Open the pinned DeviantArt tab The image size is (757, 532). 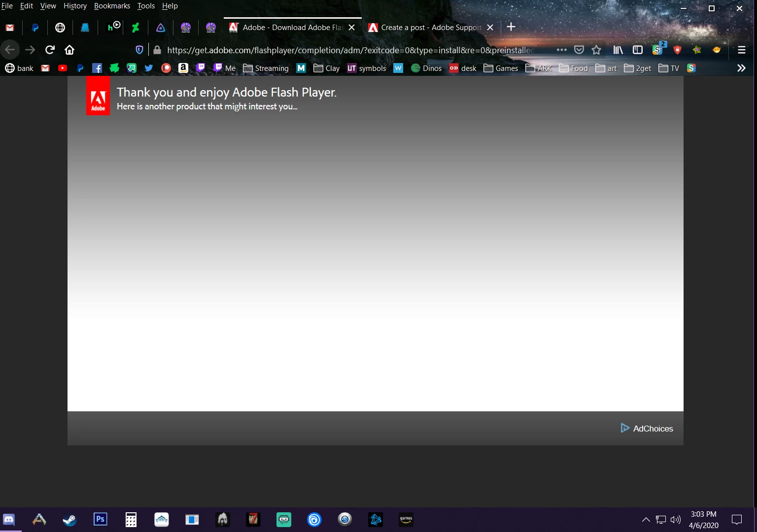pyautogui.click(x=136, y=28)
